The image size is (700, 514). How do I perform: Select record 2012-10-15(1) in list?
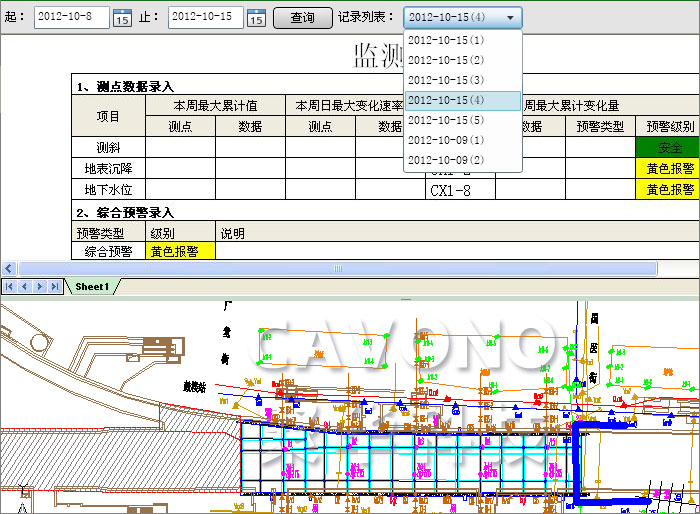463,40
